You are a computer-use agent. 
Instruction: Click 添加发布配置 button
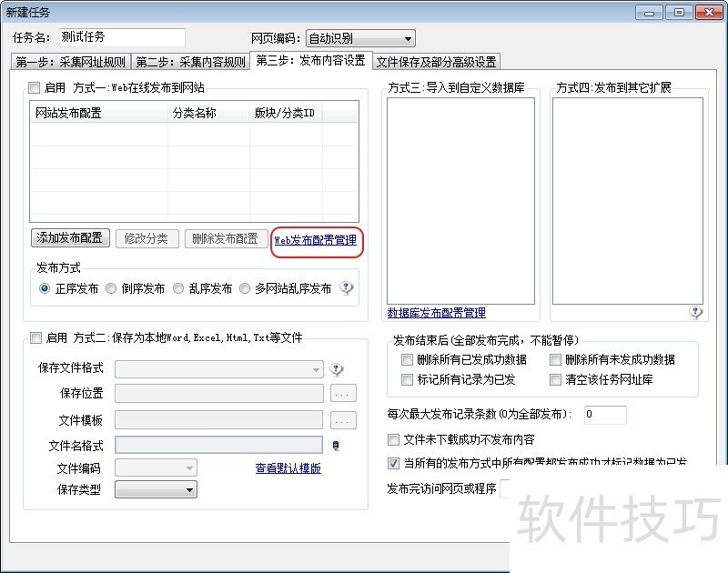click(x=70, y=238)
